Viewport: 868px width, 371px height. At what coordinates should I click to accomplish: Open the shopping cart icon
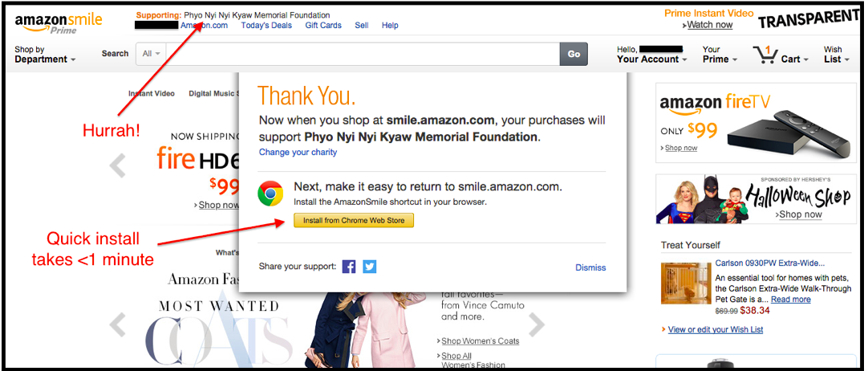pyautogui.click(x=765, y=55)
